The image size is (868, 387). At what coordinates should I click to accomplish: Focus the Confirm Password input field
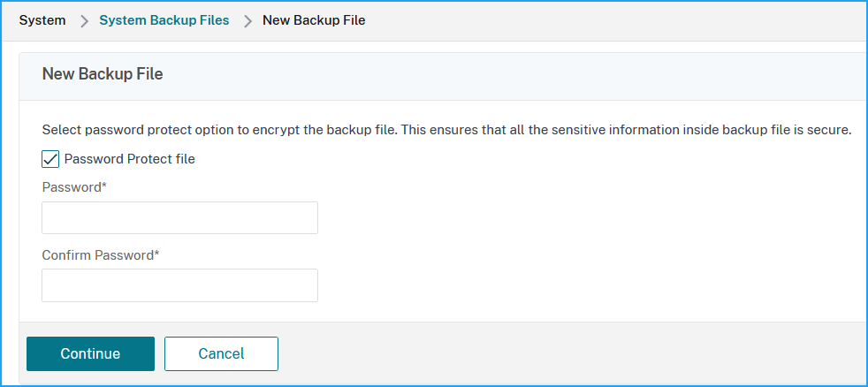pos(180,285)
